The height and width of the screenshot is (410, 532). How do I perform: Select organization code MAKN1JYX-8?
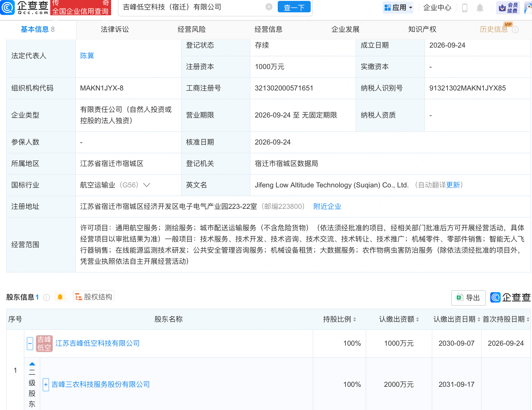102,88
